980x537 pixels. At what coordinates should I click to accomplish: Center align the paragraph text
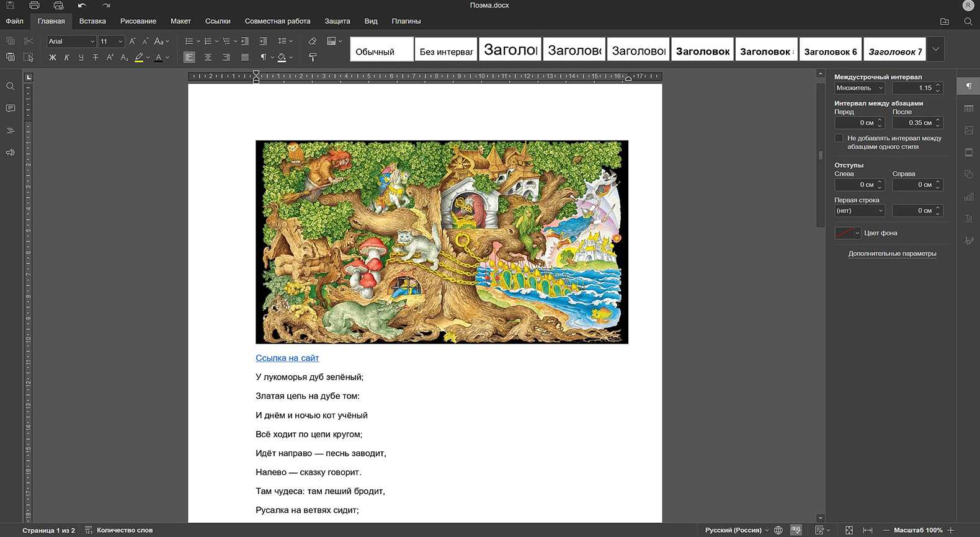tap(208, 58)
